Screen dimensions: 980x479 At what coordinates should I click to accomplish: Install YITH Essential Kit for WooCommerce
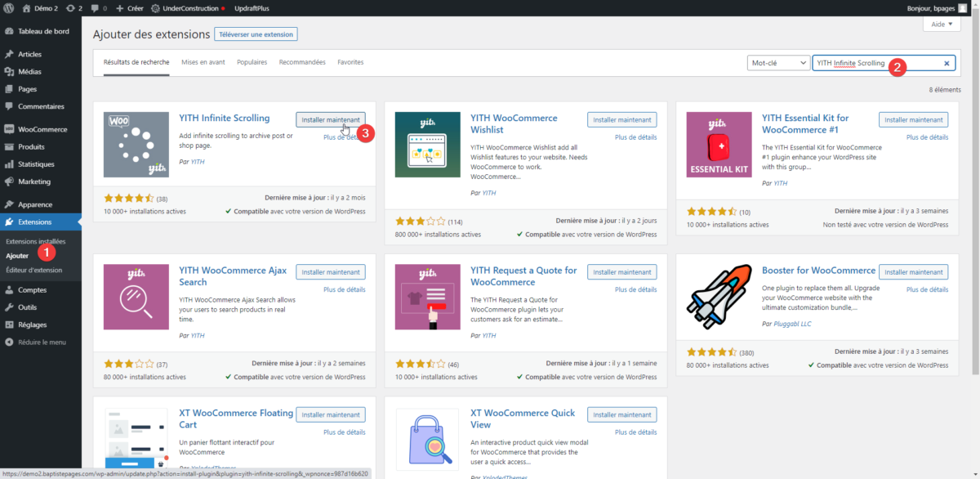click(x=913, y=119)
